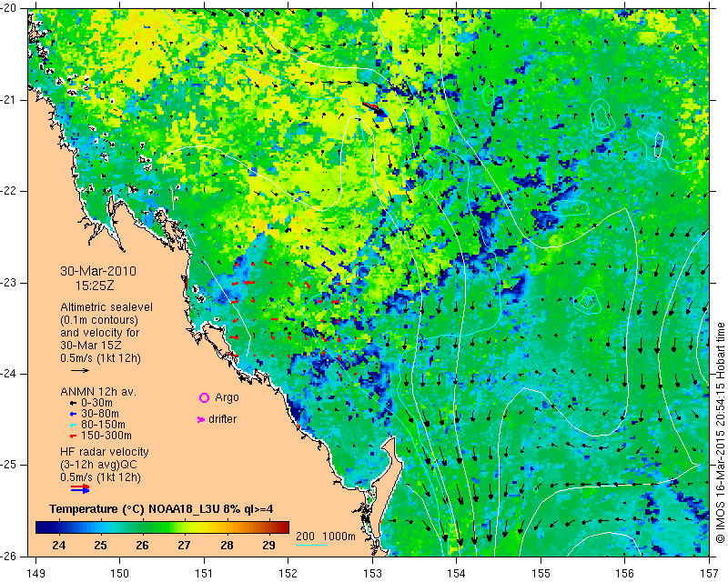Click the colorbar tick label 29
Viewport: 728px width, 582px height.
(x=268, y=545)
